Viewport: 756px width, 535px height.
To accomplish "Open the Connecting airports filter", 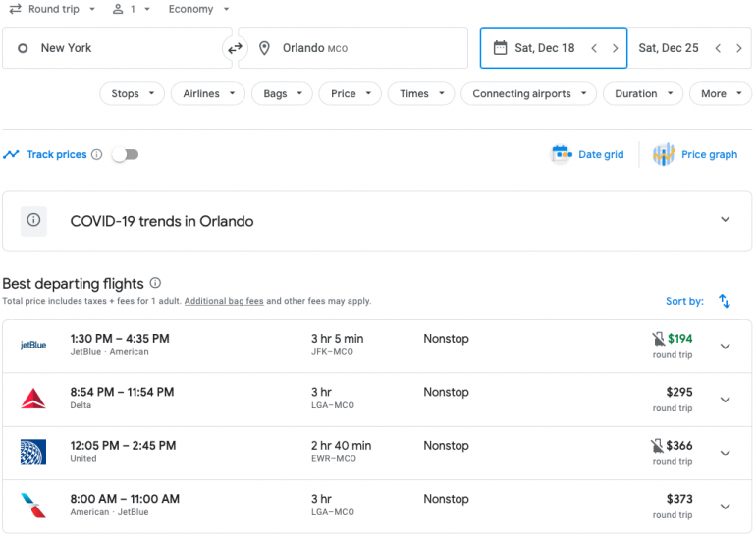I will coord(528,94).
